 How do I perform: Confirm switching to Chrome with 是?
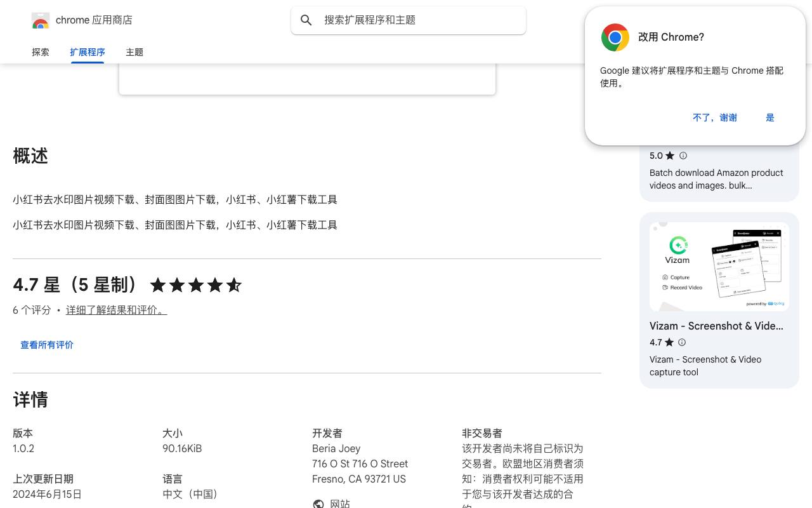click(770, 117)
